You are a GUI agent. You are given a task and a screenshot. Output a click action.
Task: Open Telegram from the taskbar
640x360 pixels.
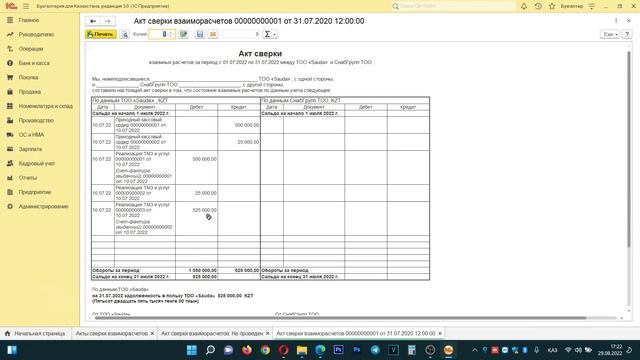(x=375, y=350)
